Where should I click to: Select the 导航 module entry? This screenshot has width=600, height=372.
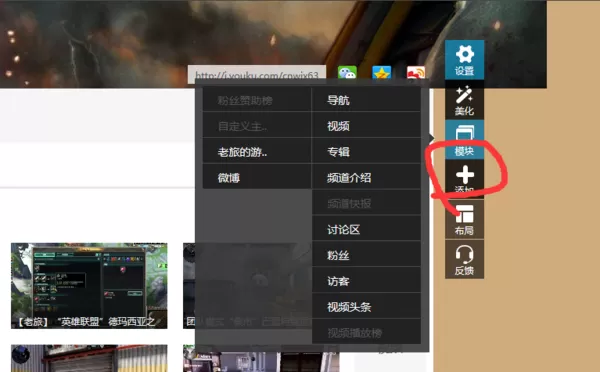point(366,100)
